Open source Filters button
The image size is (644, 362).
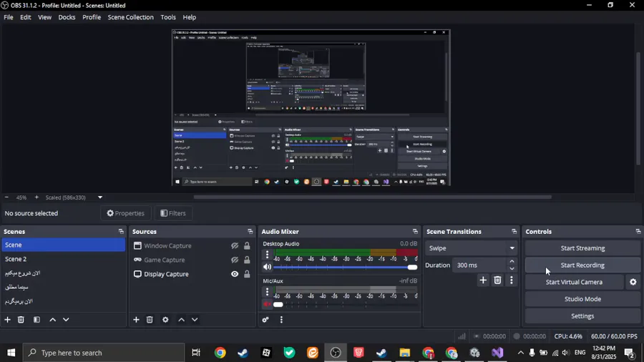coord(173,213)
